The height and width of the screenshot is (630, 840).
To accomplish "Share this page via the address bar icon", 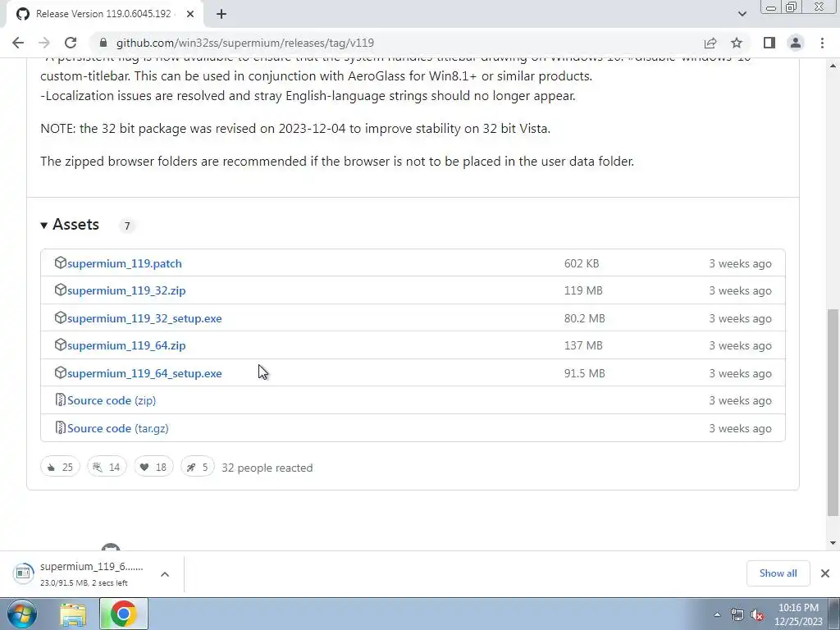I will point(710,43).
